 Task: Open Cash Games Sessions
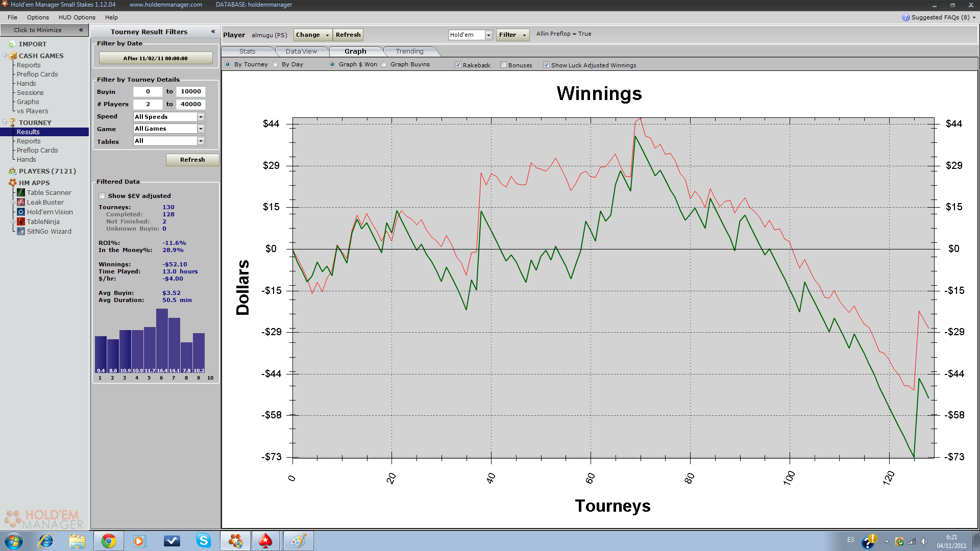click(x=30, y=93)
